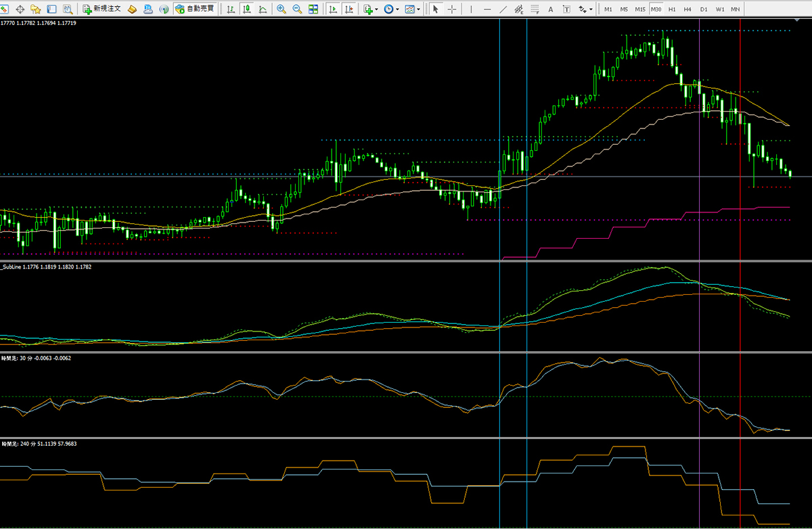Select the crosshair tool
812x529 pixels.
click(x=451, y=9)
